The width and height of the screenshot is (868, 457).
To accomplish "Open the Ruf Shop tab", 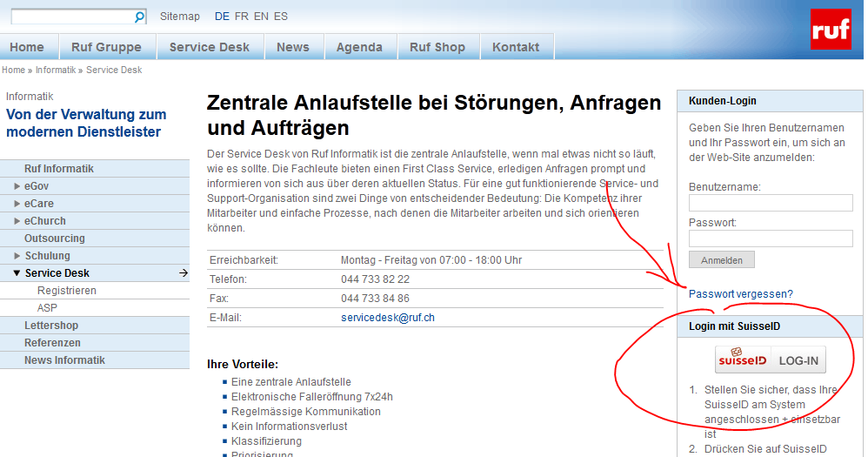I will coord(437,47).
